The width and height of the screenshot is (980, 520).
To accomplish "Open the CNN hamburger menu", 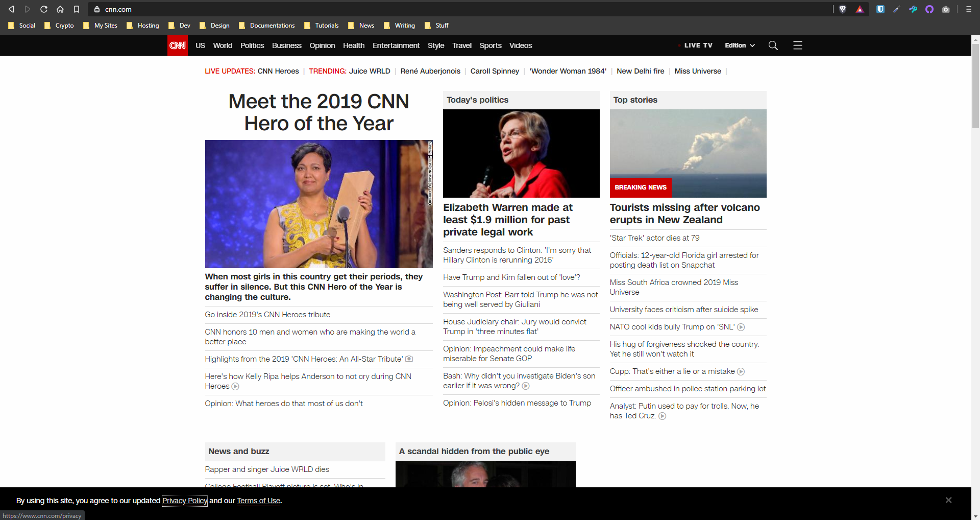I will (798, 45).
